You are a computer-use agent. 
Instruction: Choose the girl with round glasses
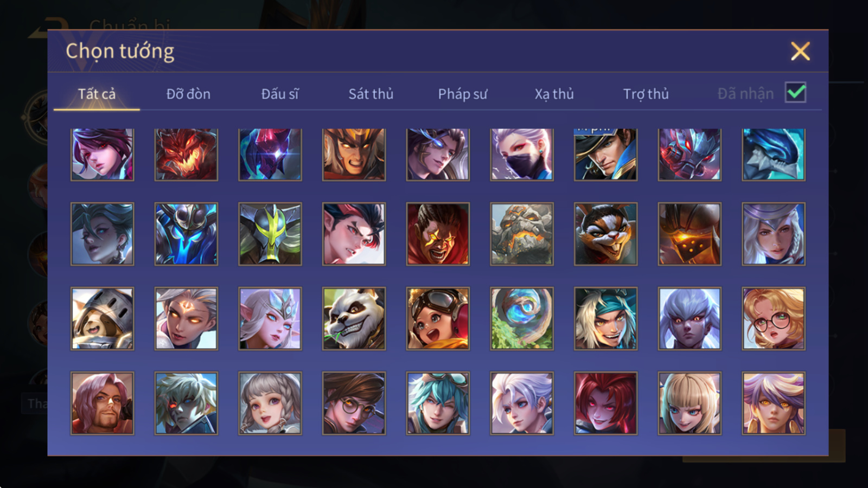(774, 318)
